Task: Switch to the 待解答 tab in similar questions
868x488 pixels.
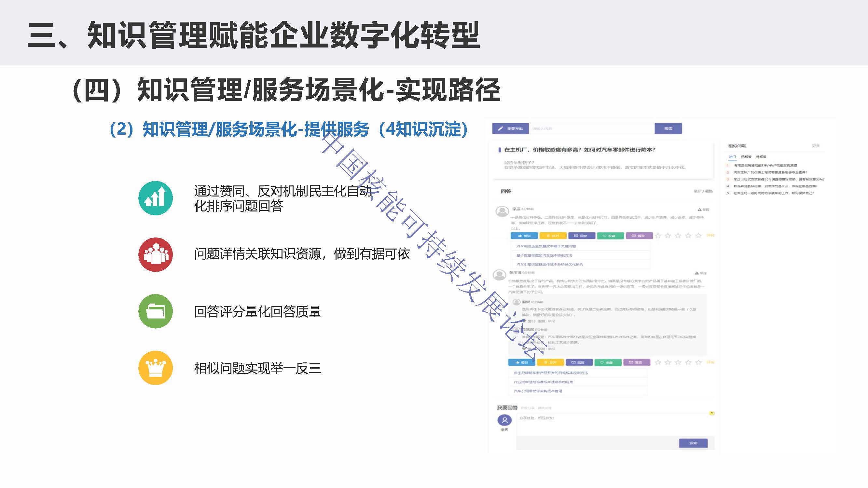Action: (761, 157)
